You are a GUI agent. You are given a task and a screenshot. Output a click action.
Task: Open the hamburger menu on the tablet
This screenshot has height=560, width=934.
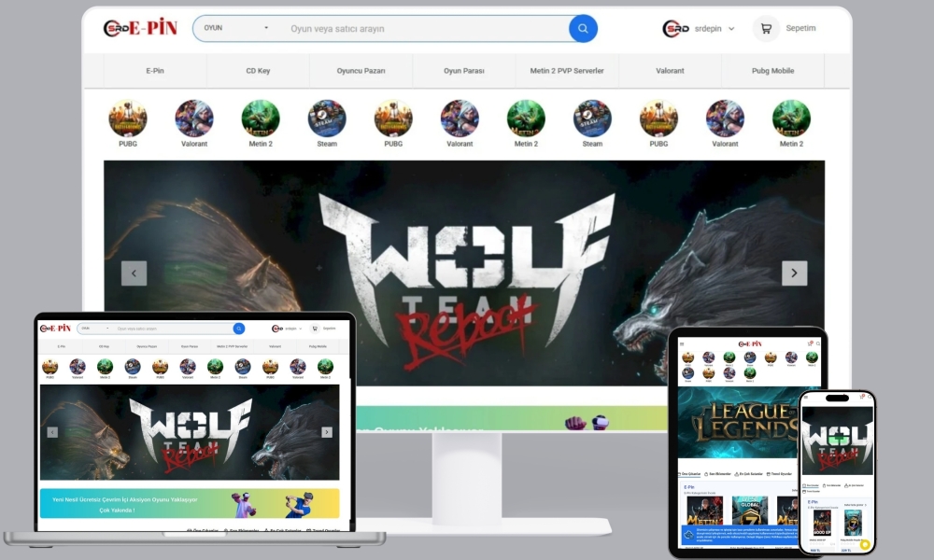(682, 344)
